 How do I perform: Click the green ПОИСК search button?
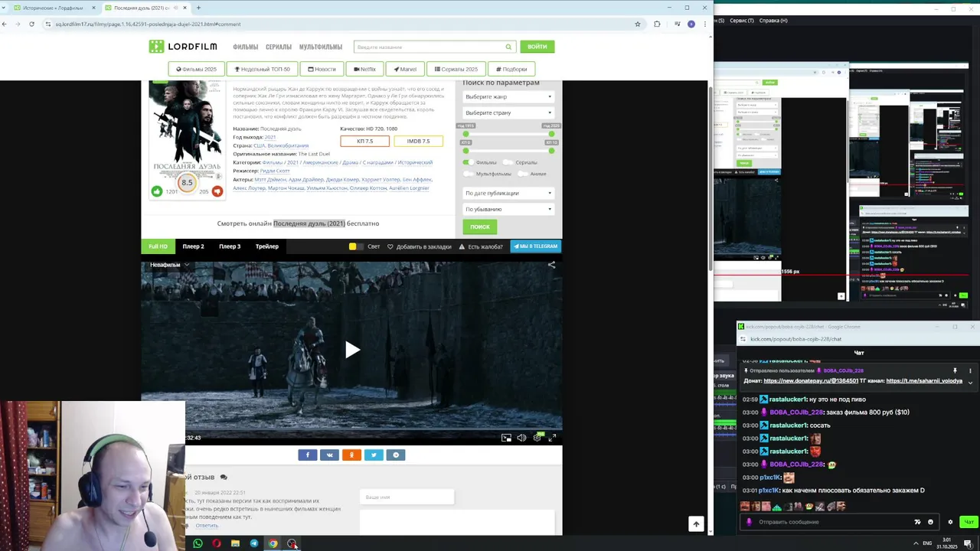tap(480, 227)
